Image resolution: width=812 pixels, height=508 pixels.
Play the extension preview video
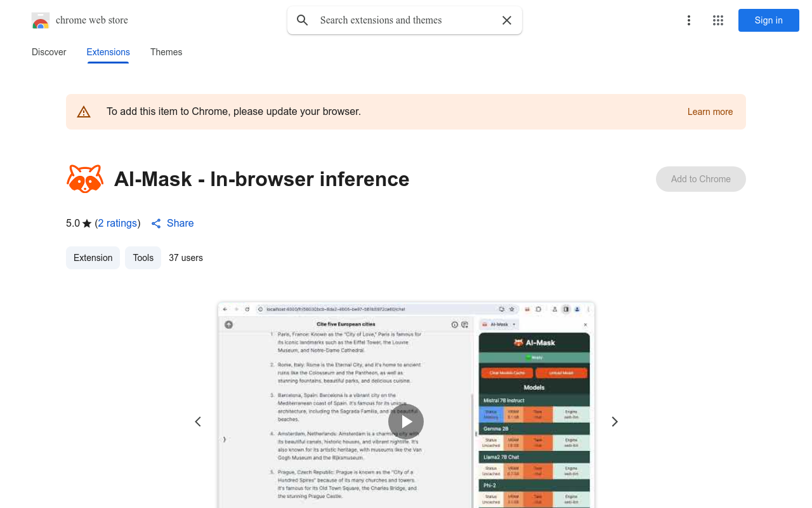(406, 422)
